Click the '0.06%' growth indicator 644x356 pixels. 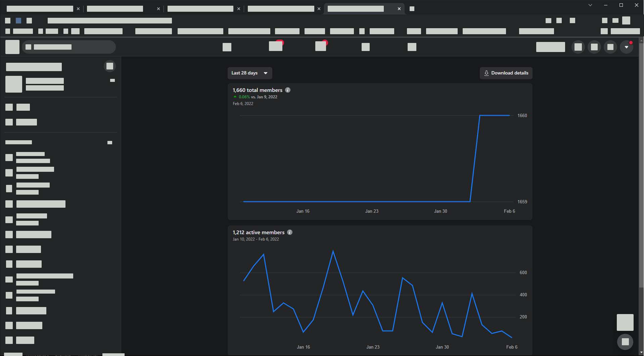coord(244,97)
